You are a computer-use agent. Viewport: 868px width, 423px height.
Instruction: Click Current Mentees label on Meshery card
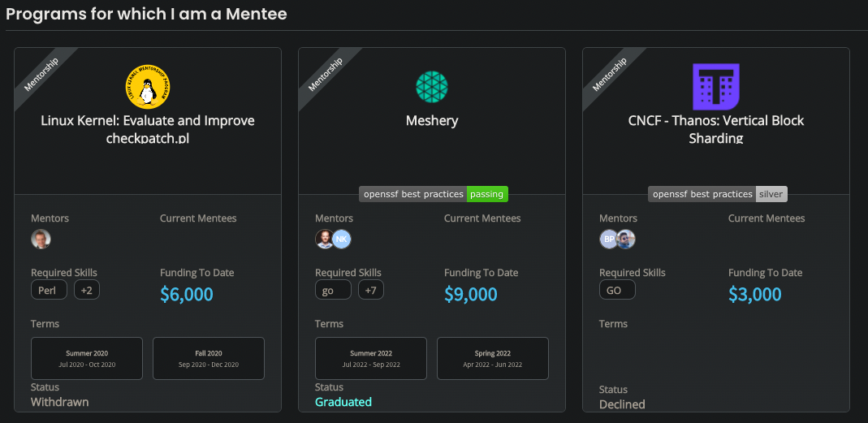coord(482,218)
